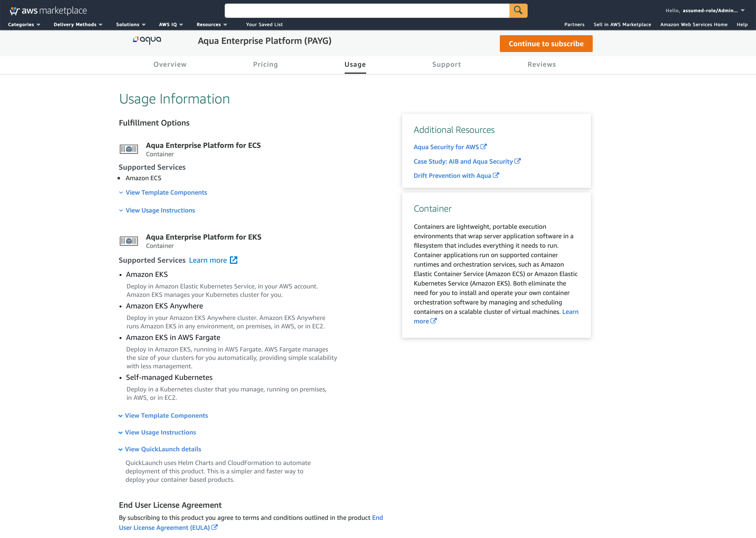
Task: Click the EKS container icon
Action: click(x=129, y=241)
